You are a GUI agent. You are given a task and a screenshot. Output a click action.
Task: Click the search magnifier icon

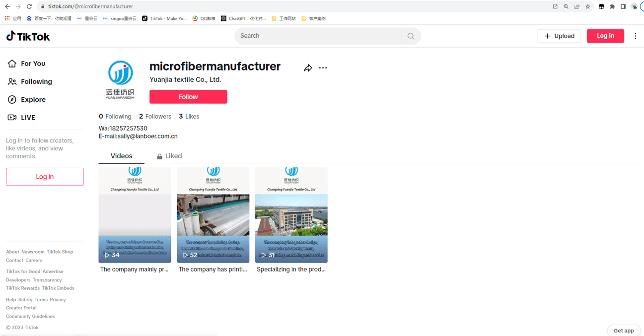[x=411, y=36]
